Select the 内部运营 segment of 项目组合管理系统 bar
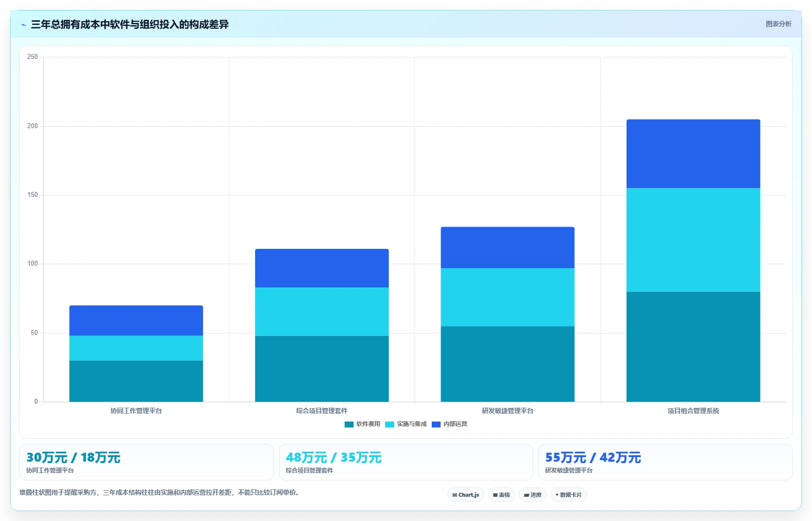 coord(693,154)
